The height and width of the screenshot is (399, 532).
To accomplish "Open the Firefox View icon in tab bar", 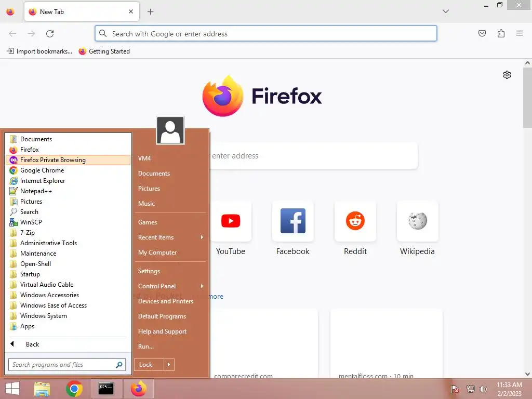I will click(x=10, y=12).
